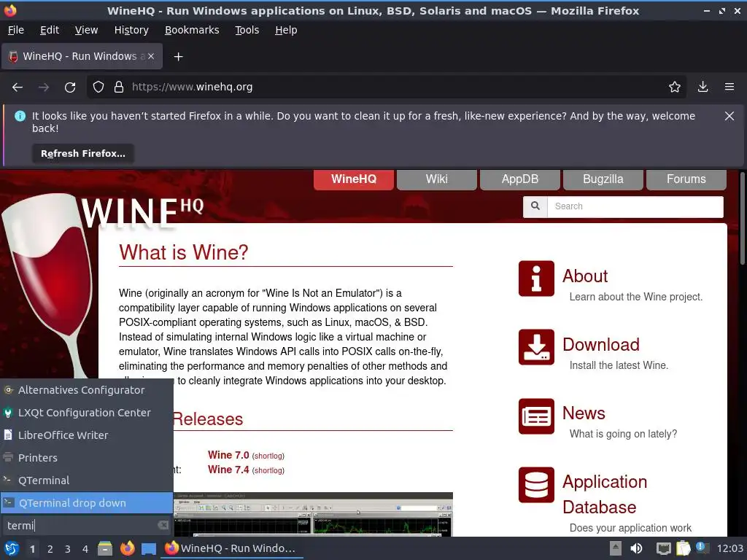Click the removable media eject tray icon
Viewport: 747px width, 560px height.
616,548
